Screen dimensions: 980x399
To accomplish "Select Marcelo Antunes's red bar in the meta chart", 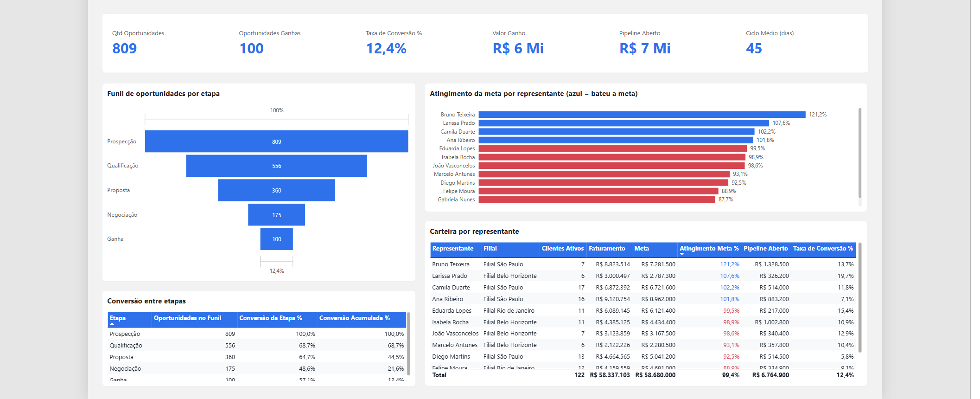I will click(x=604, y=174).
